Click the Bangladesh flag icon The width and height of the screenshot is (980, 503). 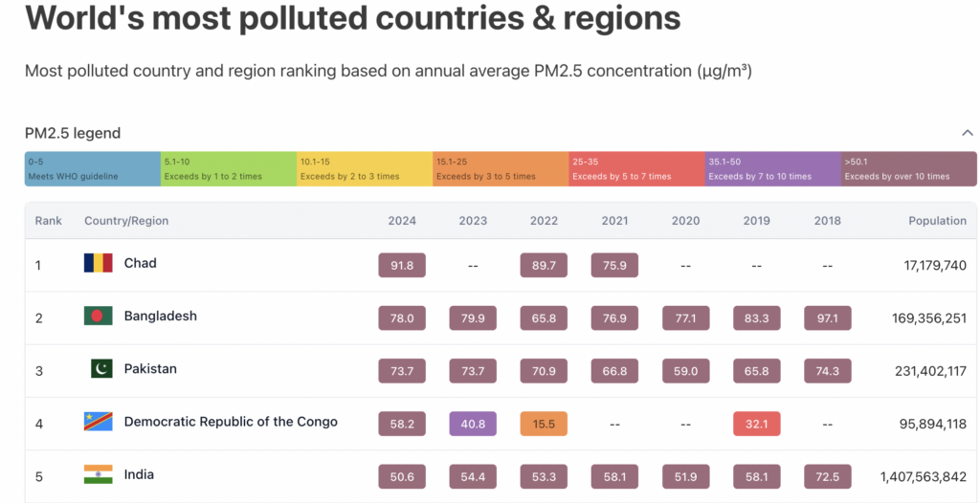[x=99, y=316]
